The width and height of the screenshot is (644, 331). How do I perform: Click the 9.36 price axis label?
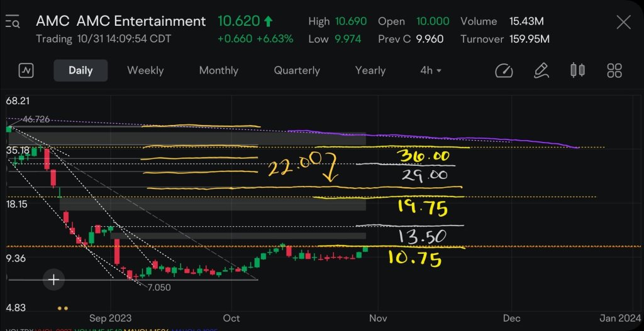point(15,258)
